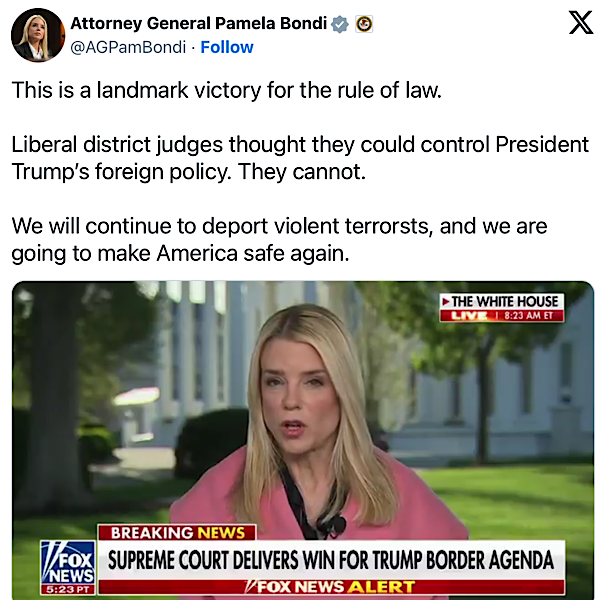Open Pamela Bondi's profile avatar
The image size is (600, 600).
38,35
